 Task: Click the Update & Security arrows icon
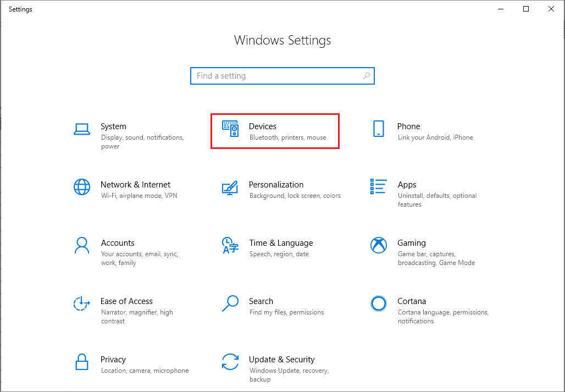click(230, 362)
